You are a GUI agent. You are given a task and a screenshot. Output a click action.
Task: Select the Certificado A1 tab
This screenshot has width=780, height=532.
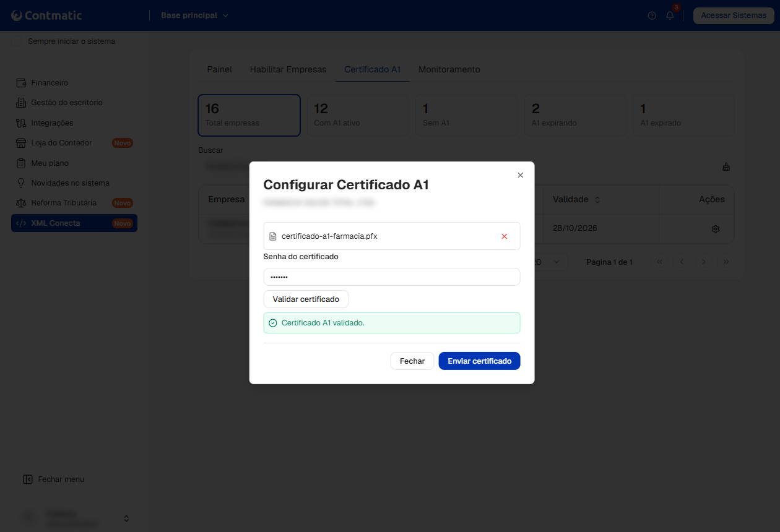pos(373,69)
